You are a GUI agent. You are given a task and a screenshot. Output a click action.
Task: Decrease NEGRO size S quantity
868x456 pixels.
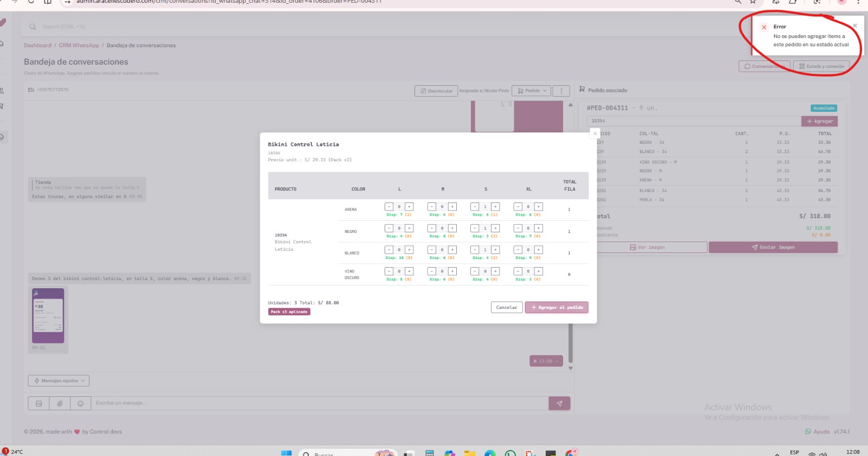[x=475, y=229]
